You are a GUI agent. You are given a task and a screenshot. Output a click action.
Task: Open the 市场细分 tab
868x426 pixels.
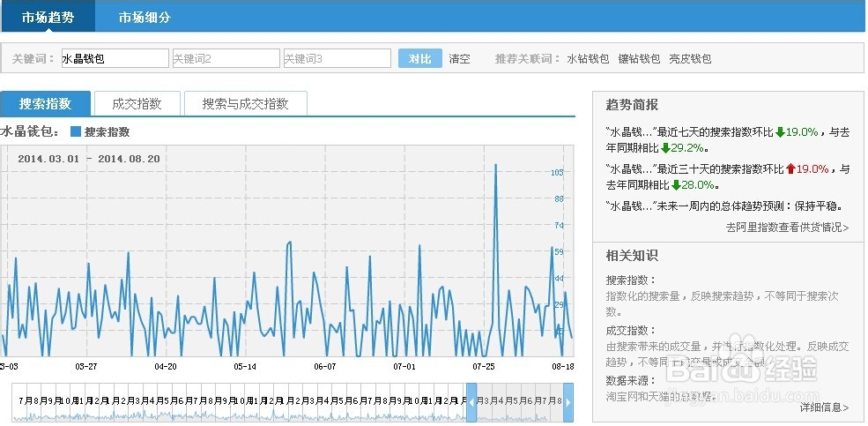click(145, 17)
